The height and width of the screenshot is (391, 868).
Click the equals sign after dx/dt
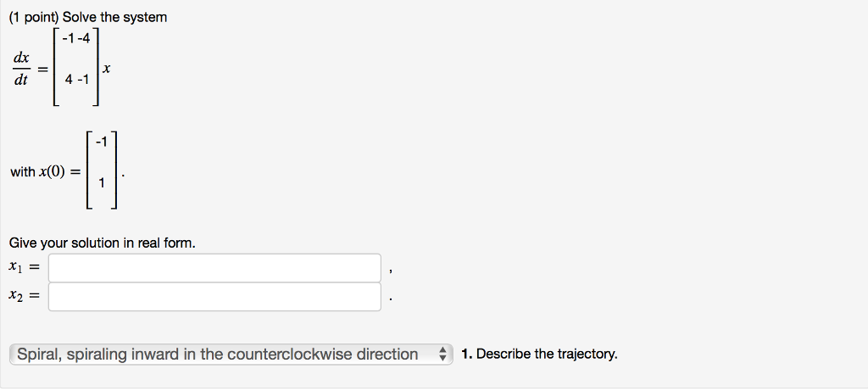(x=42, y=69)
